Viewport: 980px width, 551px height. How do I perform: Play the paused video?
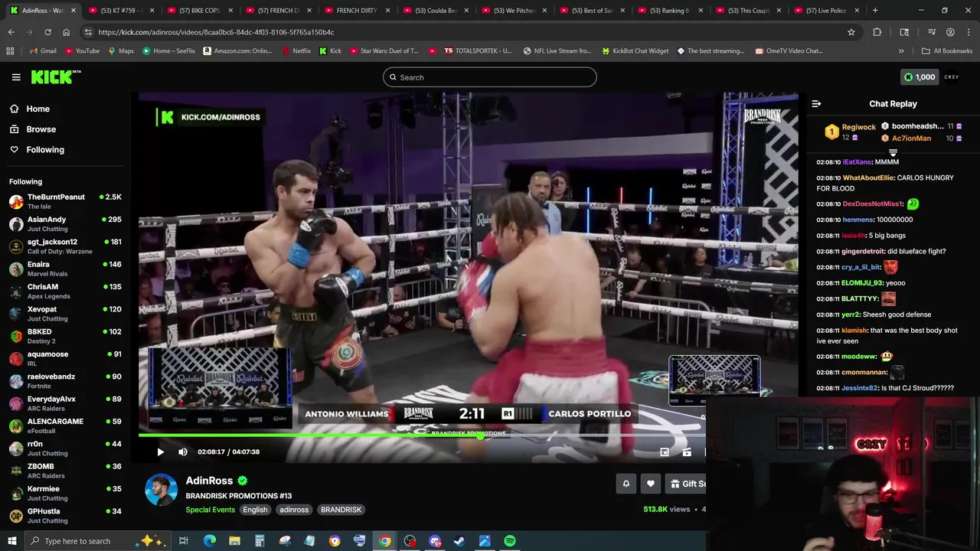click(160, 452)
